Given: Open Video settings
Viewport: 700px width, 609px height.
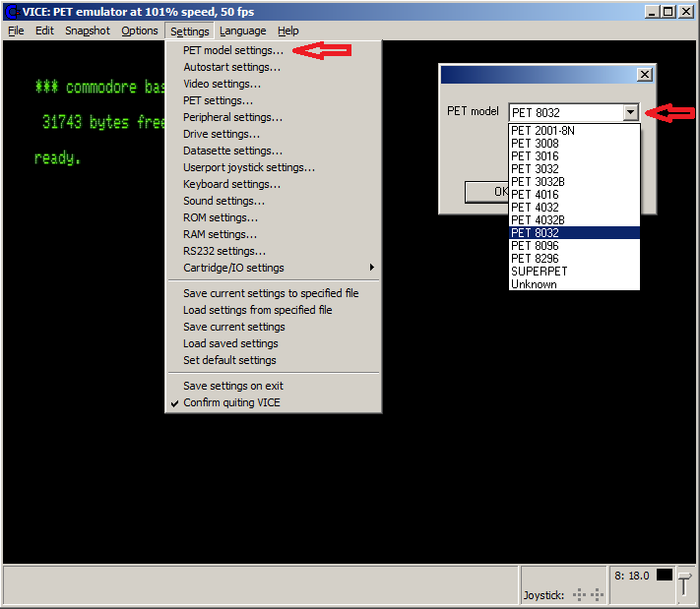Looking at the screenshot, I should coord(274,84).
